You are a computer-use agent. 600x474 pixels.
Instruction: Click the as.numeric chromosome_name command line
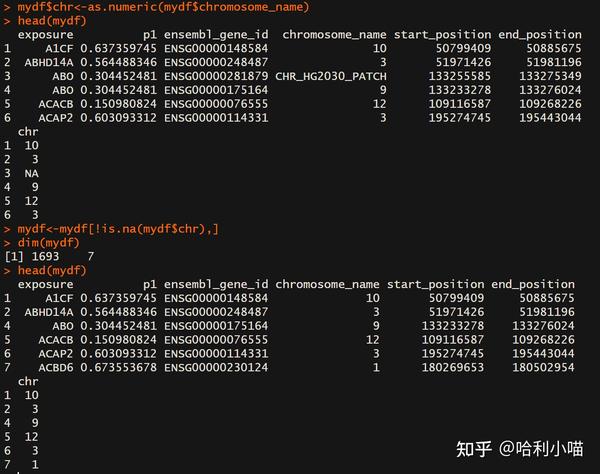161,7
